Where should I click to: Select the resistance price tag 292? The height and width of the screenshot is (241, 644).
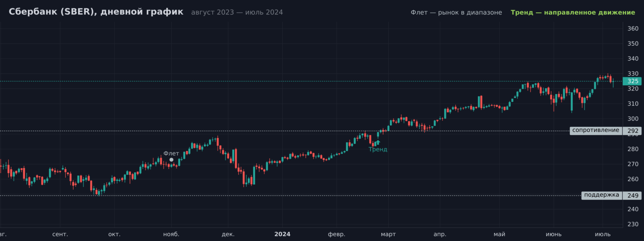632,131
